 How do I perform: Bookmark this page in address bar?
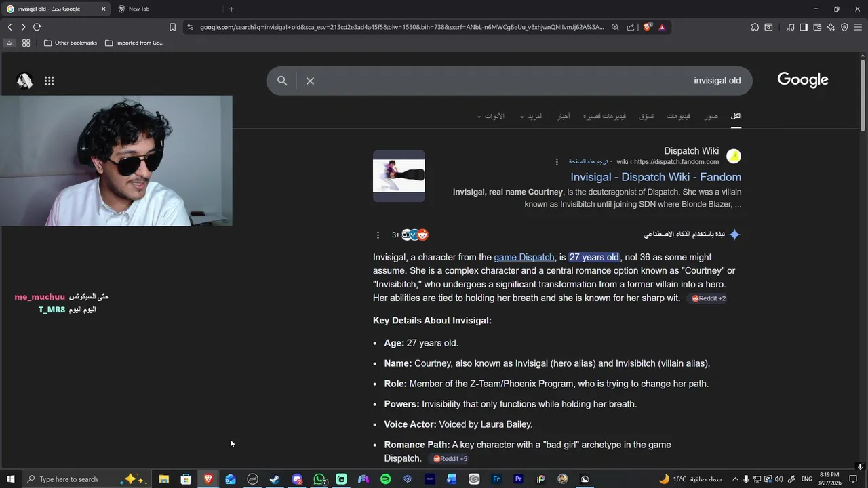tap(172, 27)
